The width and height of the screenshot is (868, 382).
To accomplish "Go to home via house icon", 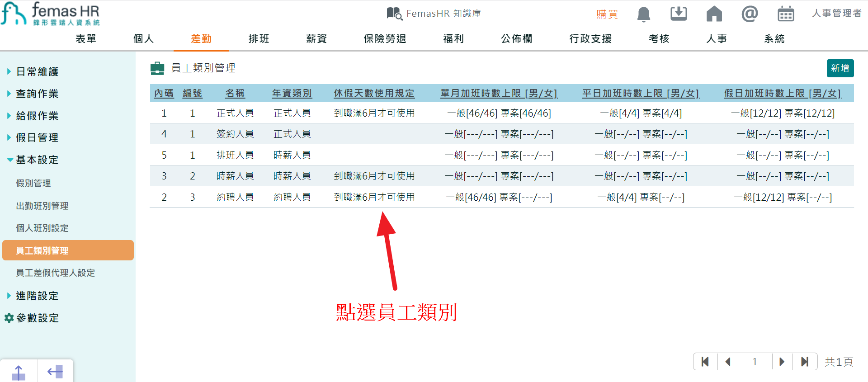I will [714, 14].
